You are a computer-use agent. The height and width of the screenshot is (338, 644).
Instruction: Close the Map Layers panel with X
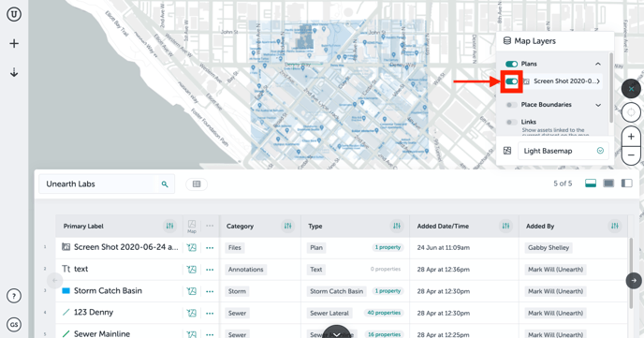click(x=631, y=89)
